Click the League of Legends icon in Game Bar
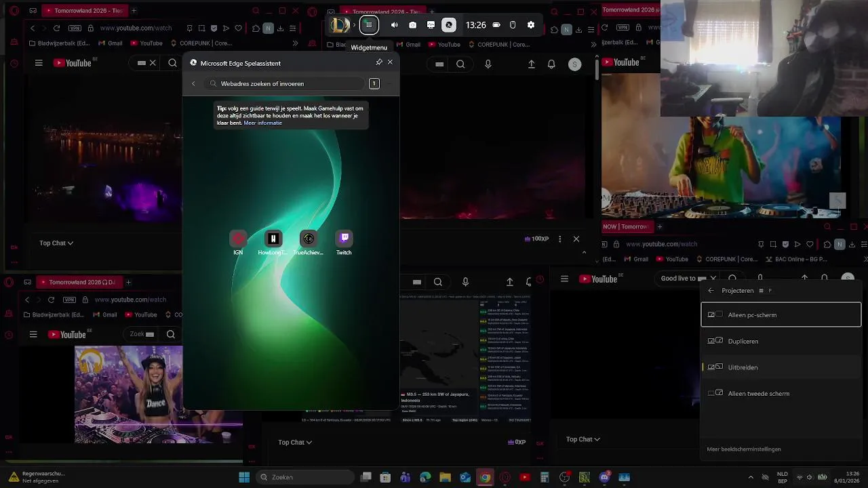Image resolution: width=868 pixels, height=488 pixels. tap(340, 25)
